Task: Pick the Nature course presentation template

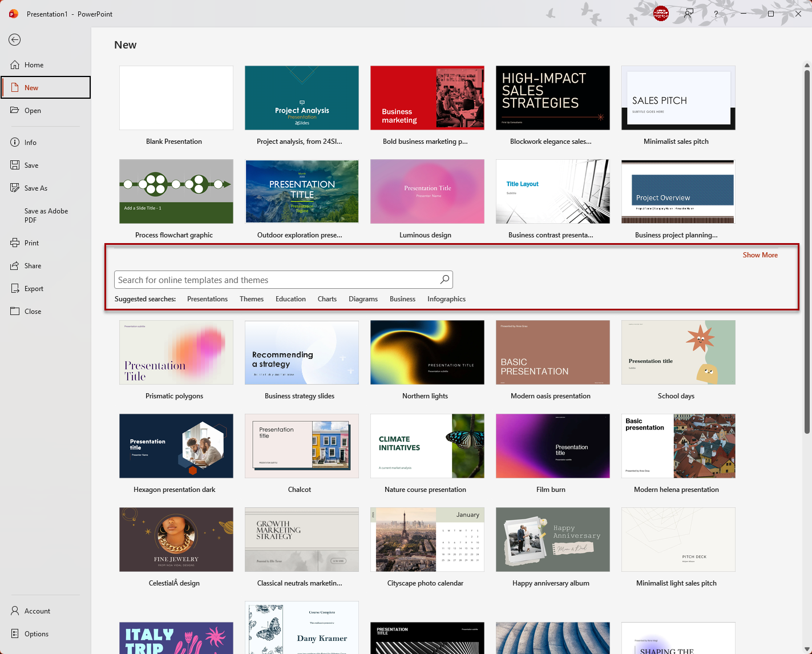Action: [x=427, y=446]
